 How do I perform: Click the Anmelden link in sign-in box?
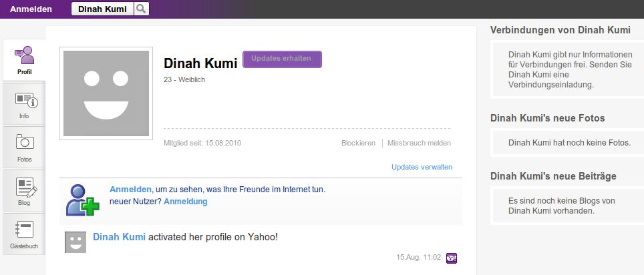pyautogui.click(x=131, y=190)
